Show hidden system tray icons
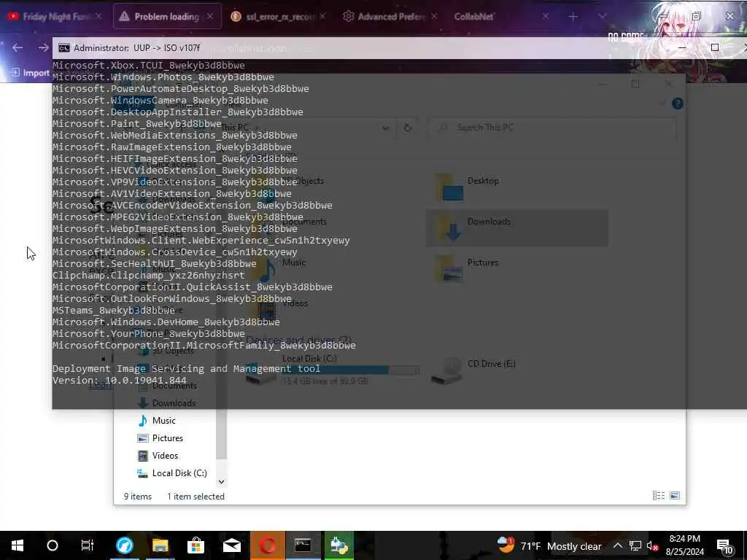This screenshot has height=560, width=747. click(617, 545)
